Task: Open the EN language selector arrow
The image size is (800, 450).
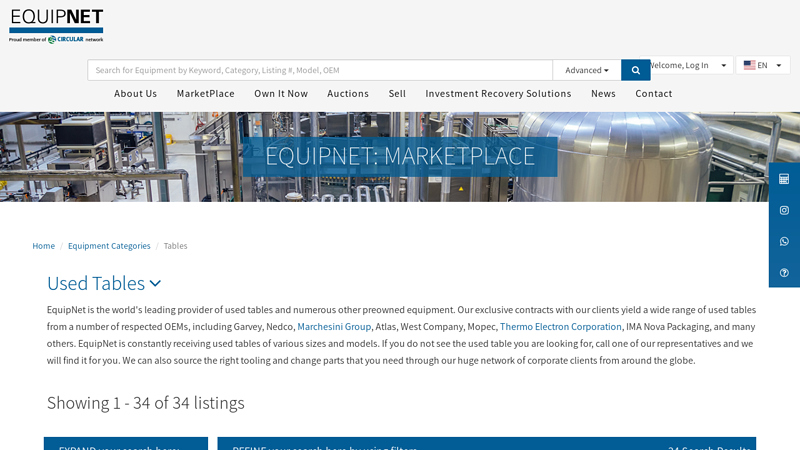Action: click(778, 65)
